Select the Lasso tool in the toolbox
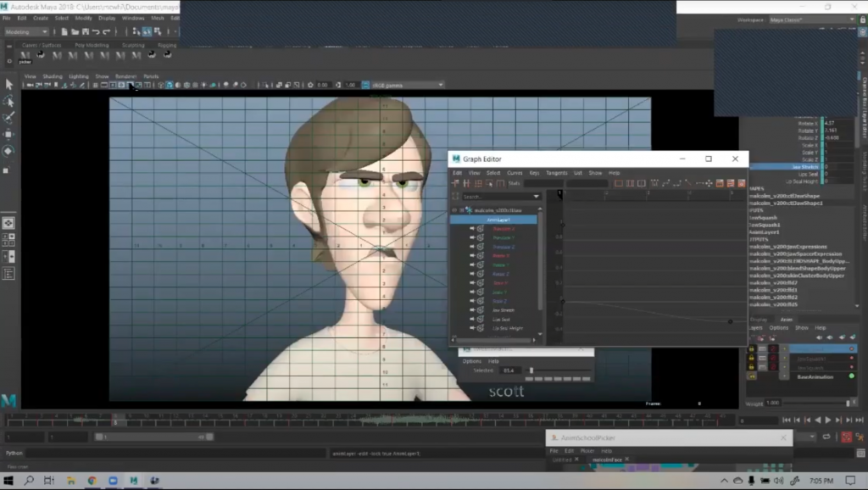This screenshot has height=490, width=868. tap(8, 101)
